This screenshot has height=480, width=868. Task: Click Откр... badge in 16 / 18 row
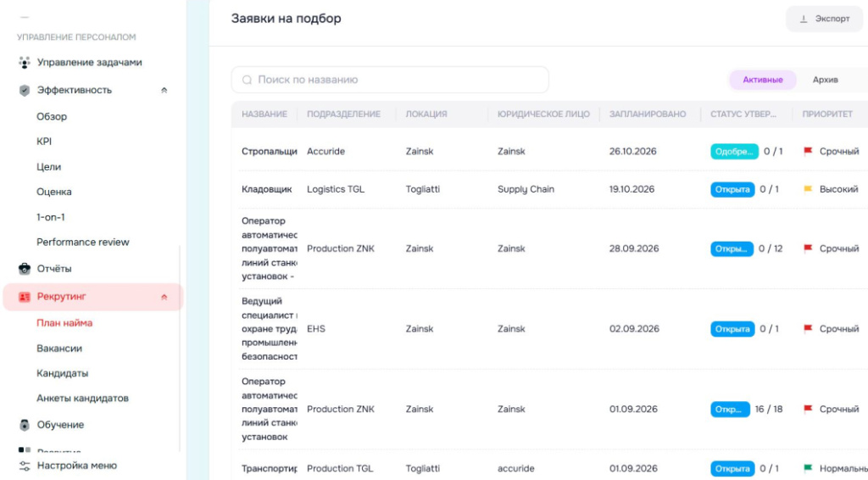pos(730,409)
